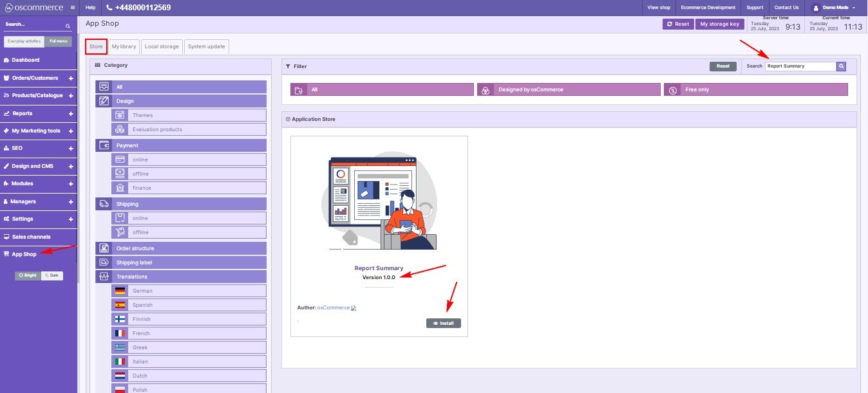Click the Payment category wallet icon
Viewport: 868px width, 393px height.
click(x=104, y=145)
